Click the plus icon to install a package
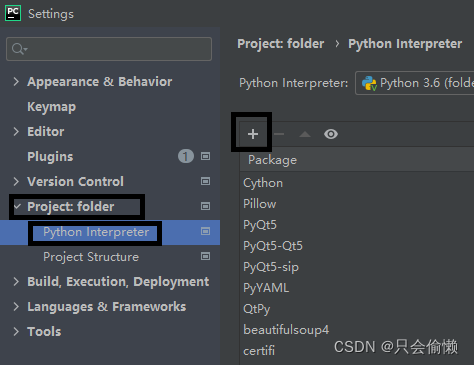 [253, 134]
